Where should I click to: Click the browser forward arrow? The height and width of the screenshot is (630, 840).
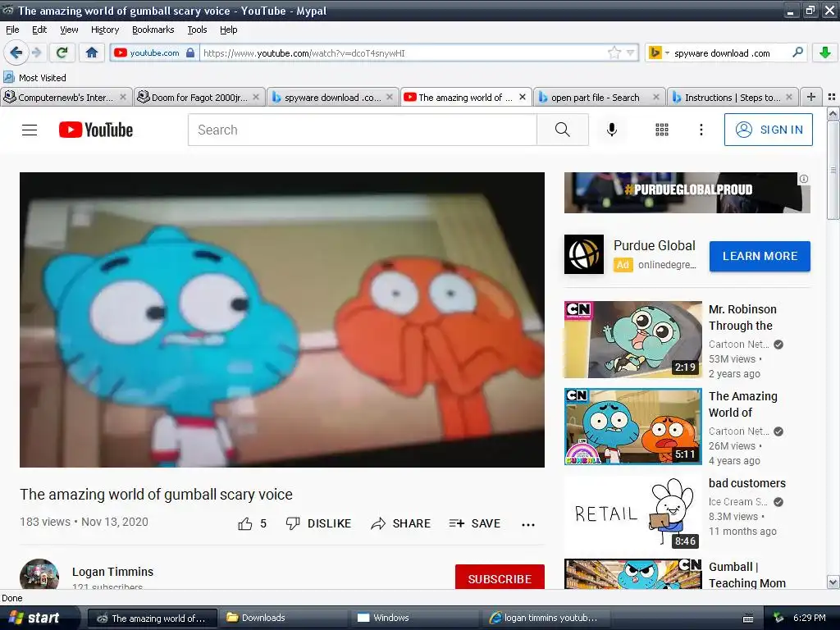pos(36,52)
